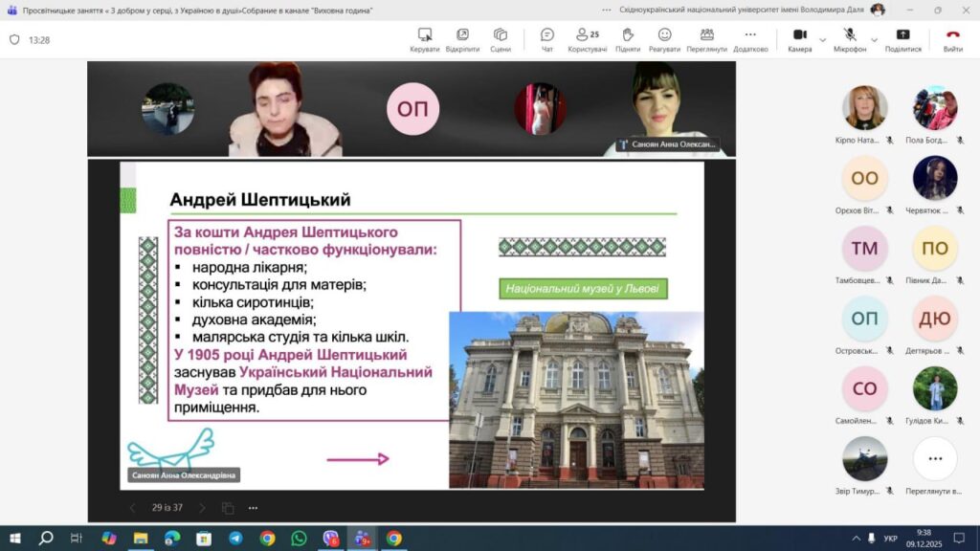Open the Чат (chat) panel
Viewport: 980px width, 551px height.
click(547, 39)
